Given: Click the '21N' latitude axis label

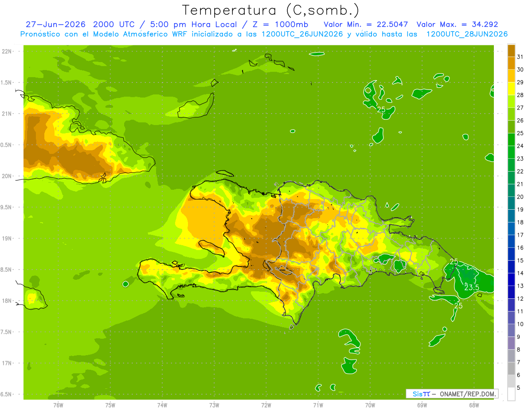Looking at the screenshot, I should pos(7,114).
